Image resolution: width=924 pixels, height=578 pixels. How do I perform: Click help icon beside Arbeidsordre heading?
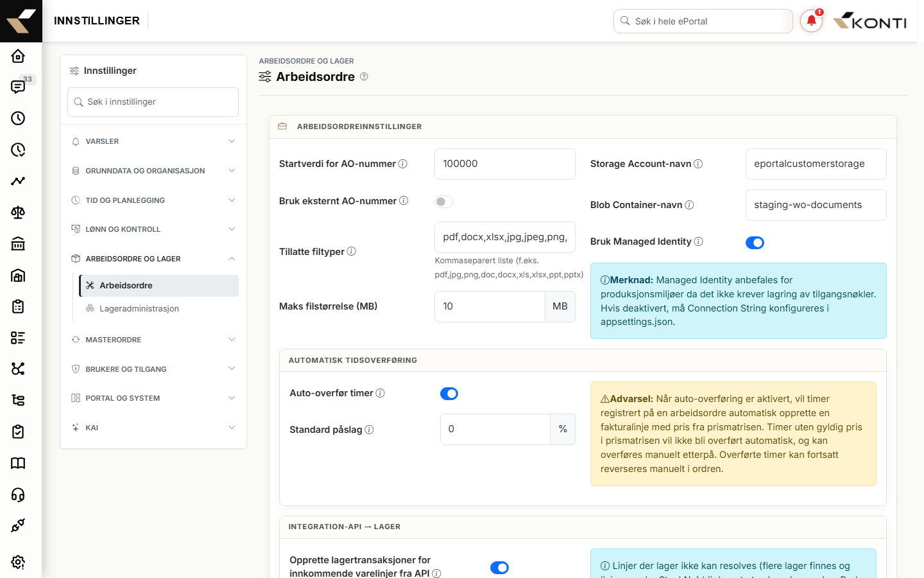pyautogui.click(x=364, y=77)
